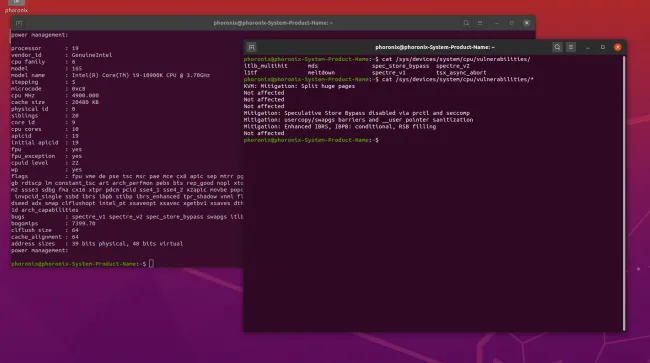Minimize the background terminal window
This screenshot has width=650, height=363.
point(497,23)
